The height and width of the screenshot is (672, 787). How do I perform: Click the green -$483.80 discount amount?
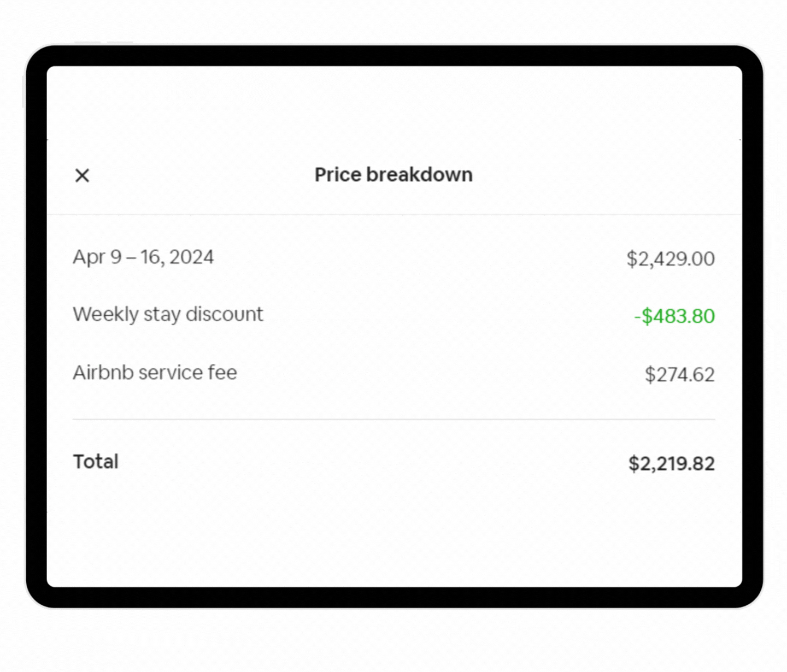[x=674, y=316]
